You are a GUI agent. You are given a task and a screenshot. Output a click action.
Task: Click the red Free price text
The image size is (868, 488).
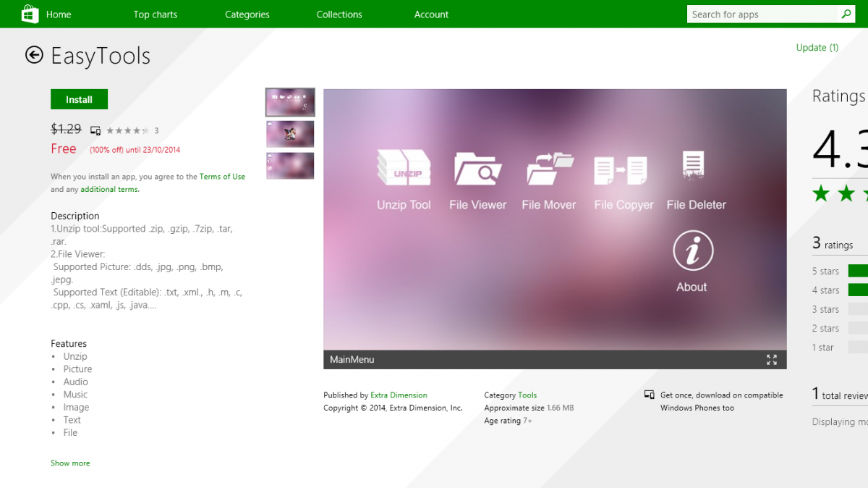[x=64, y=148]
